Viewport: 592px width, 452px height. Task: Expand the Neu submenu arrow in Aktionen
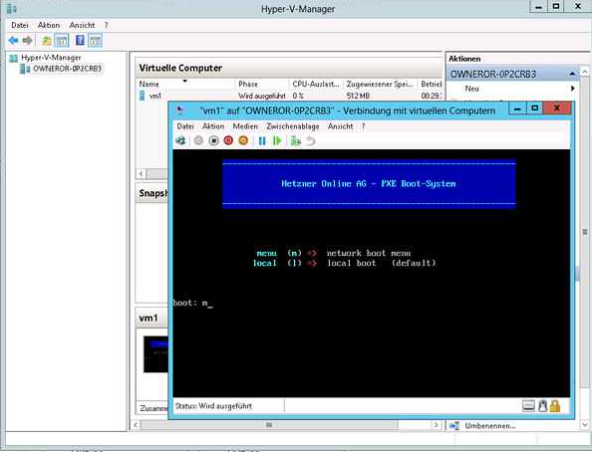click(x=572, y=88)
